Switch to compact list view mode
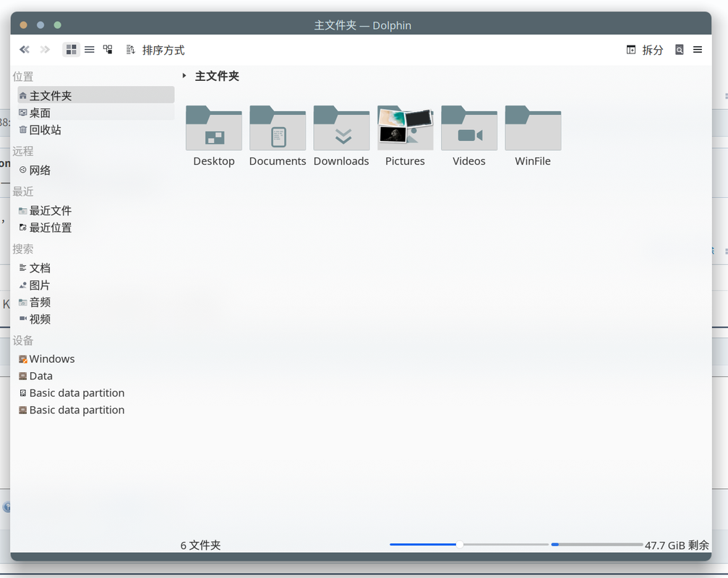Screen dimensions: 728x578 [89, 50]
